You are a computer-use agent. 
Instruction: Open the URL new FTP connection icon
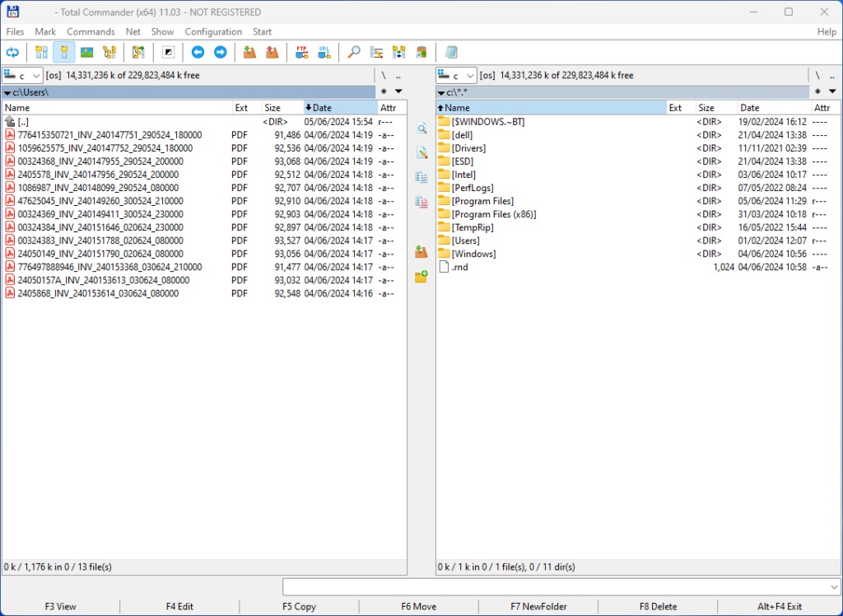point(324,52)
